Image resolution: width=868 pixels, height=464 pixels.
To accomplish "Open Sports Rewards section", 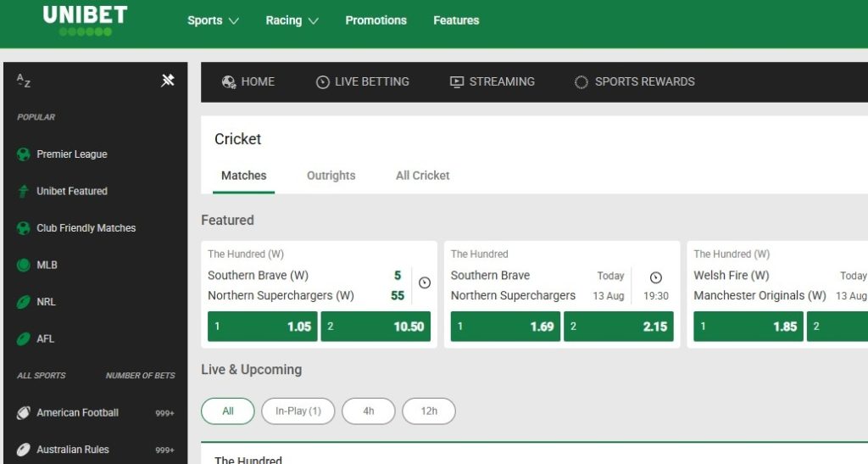I will point(634,82).
